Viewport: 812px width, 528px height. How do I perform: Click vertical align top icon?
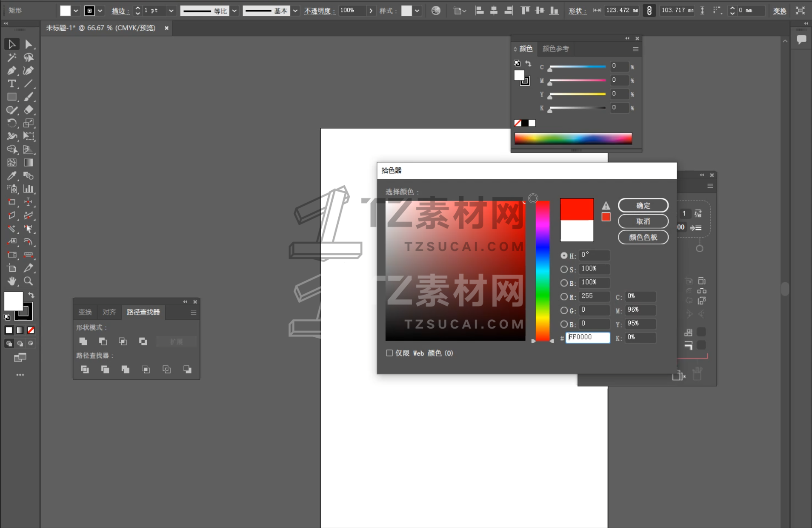(525, 11)
